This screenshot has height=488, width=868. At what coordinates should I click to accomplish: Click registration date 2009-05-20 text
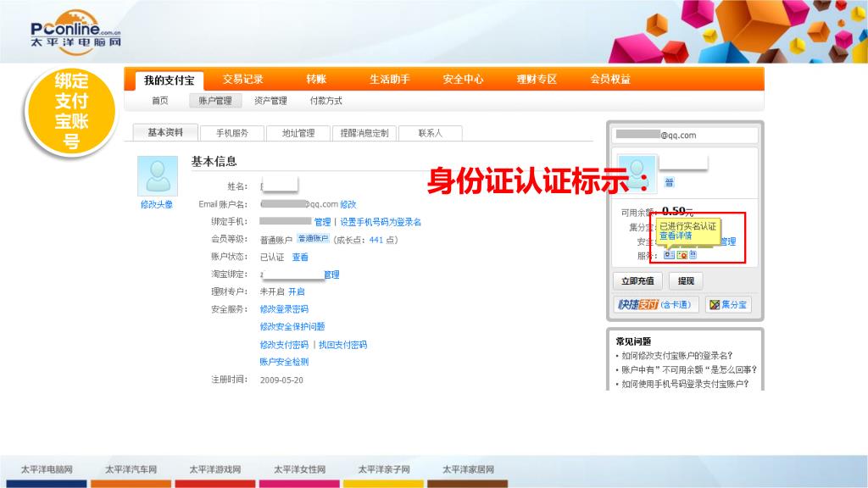281,380
